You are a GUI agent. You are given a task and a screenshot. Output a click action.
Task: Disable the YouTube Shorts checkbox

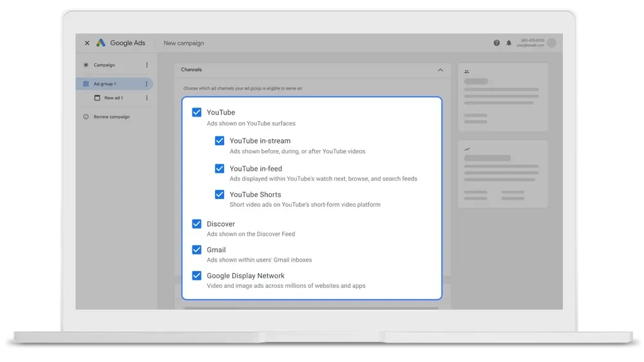coord(220,195)
